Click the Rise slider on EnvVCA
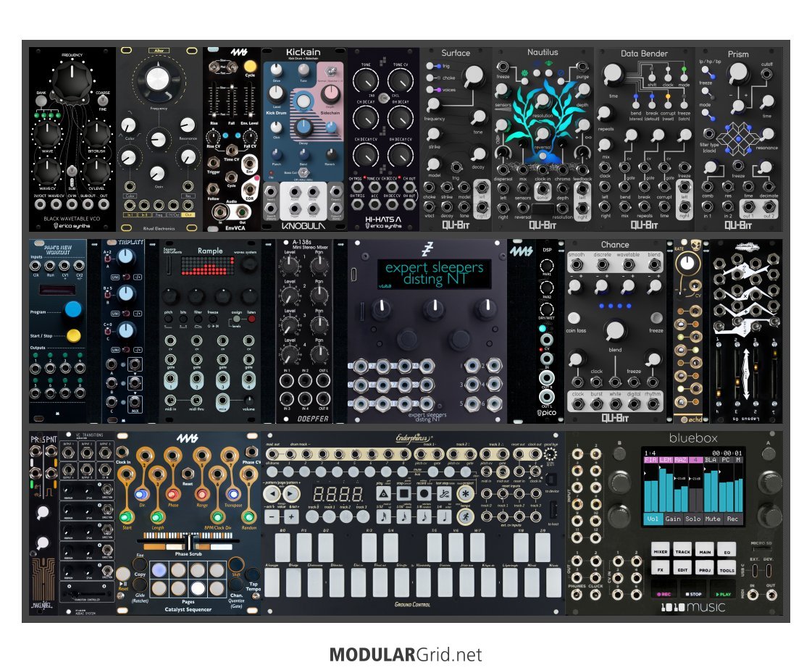812x670 pixels. [214, 99]
